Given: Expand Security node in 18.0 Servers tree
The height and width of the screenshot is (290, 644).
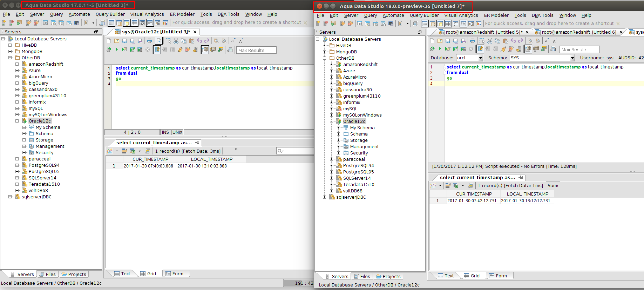Looking at the screenshot, I should point(339,153).
